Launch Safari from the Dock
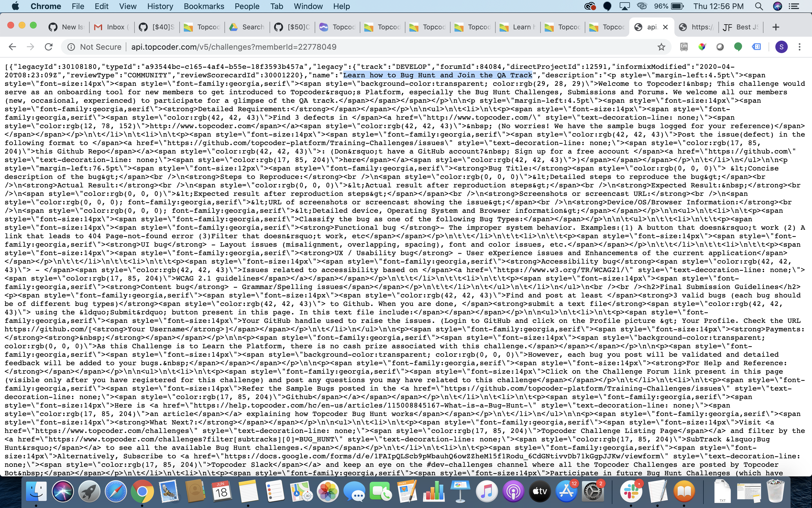This screenshot has height=508, width=812. 116,491
